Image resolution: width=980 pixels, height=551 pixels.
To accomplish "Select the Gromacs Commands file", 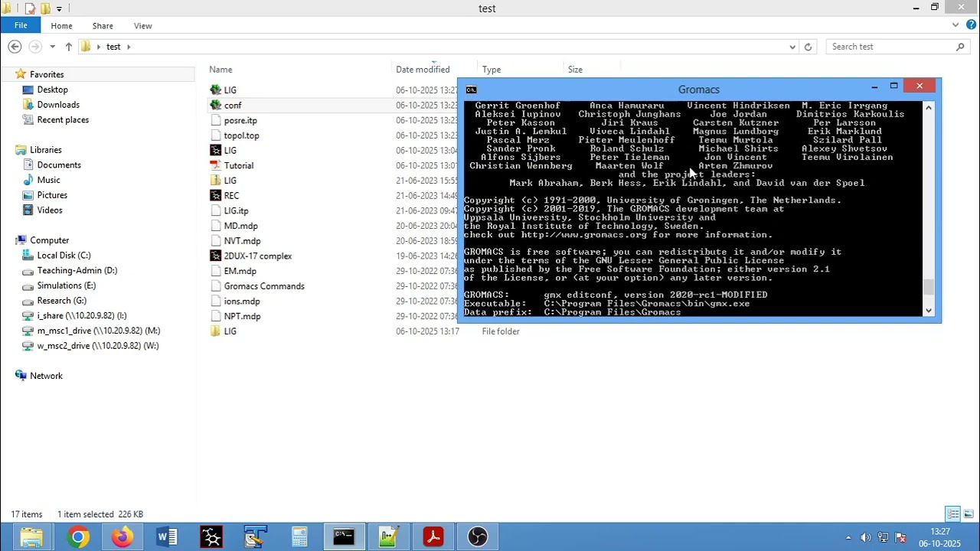I will coord(264,286).
